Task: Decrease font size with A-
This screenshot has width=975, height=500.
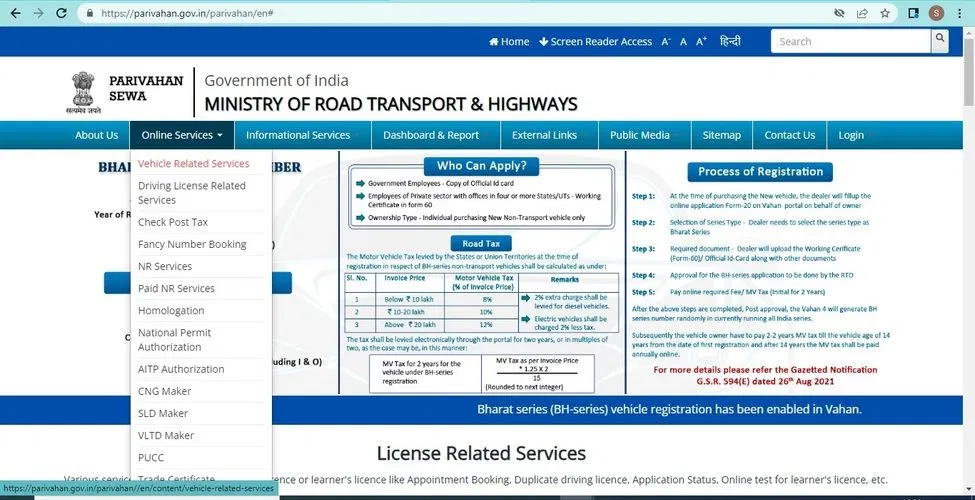Action: click(666, 42)
